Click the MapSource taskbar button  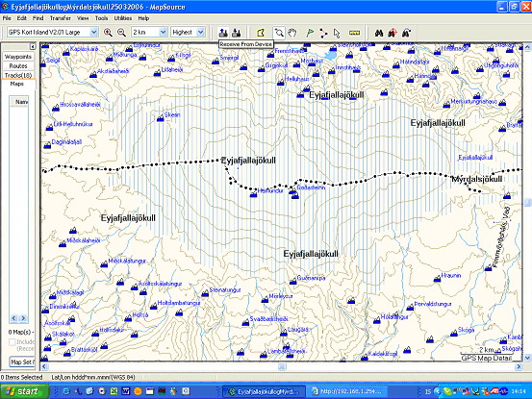point(265,391)
